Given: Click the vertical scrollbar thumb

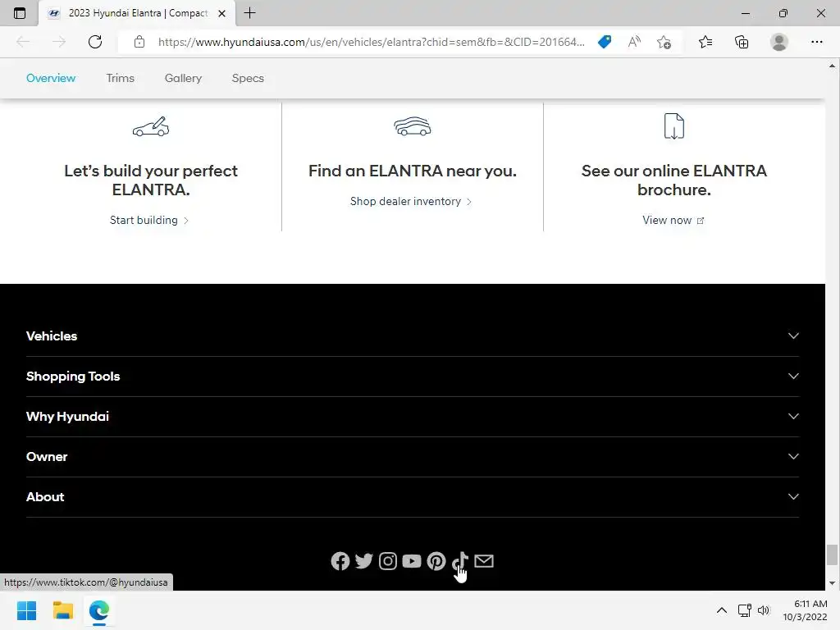Looking at the screenshot, I should coord(832,555).
